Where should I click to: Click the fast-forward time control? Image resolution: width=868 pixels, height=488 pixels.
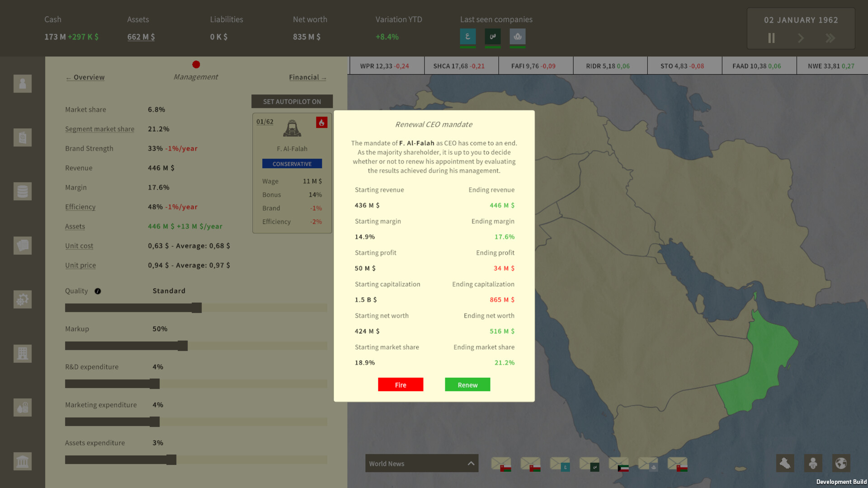coord(830,38)
